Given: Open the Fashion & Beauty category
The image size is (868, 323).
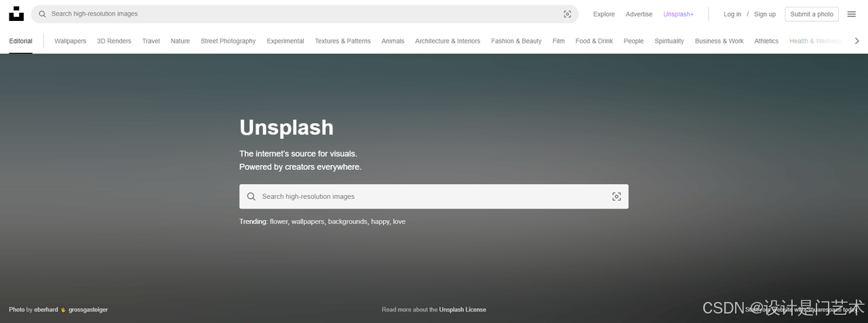Looking at the screenshot, I should [x=517, y=41].
